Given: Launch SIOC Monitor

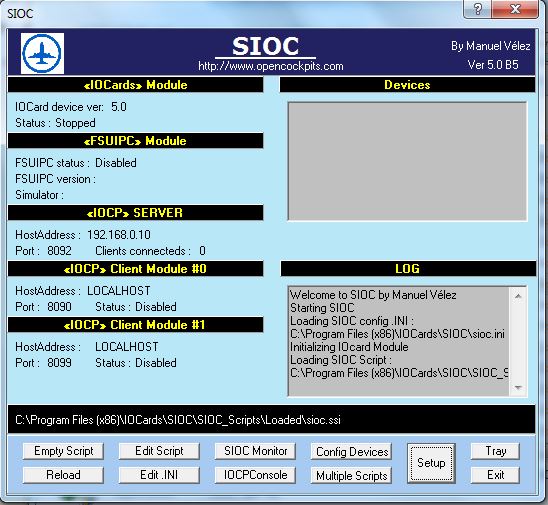Looking at the screenshot, I should point(255,451).
